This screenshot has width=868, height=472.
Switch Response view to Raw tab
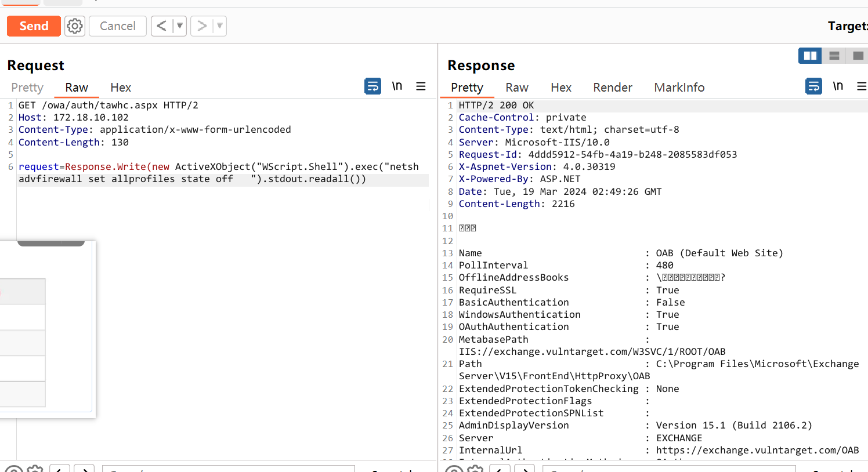(x=517, y=88)
